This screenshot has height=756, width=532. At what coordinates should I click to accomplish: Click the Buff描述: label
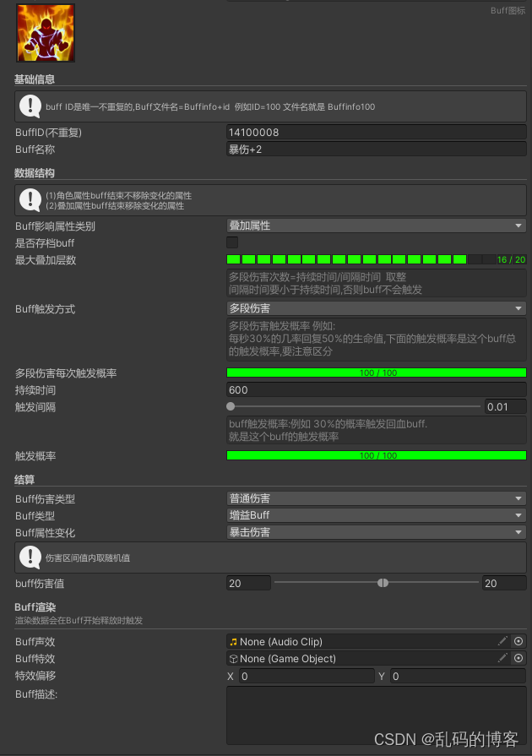(x=36, y=694)
